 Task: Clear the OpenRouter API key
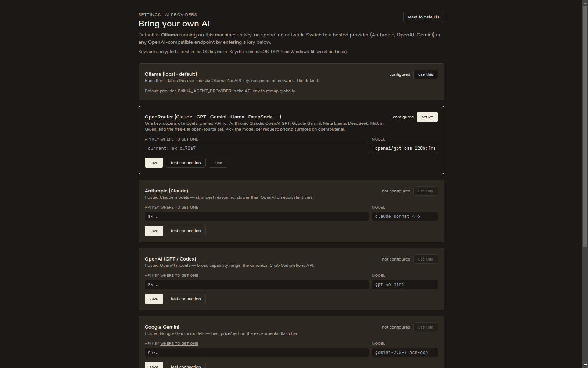(218, 163)
